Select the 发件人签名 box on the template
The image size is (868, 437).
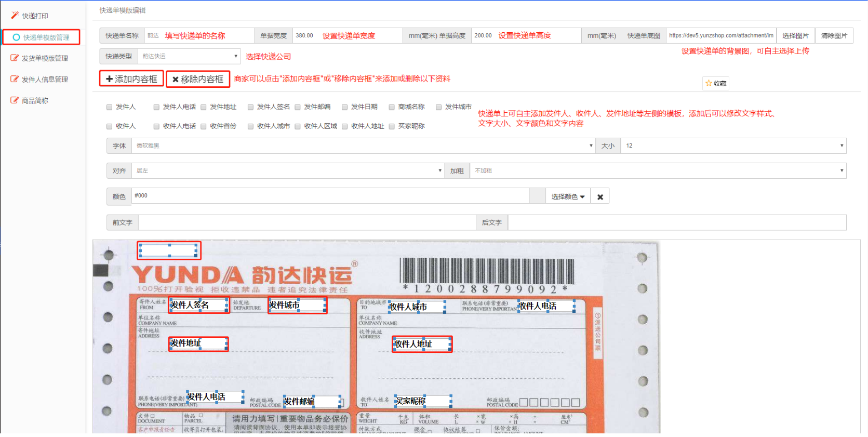coord(198,305)
